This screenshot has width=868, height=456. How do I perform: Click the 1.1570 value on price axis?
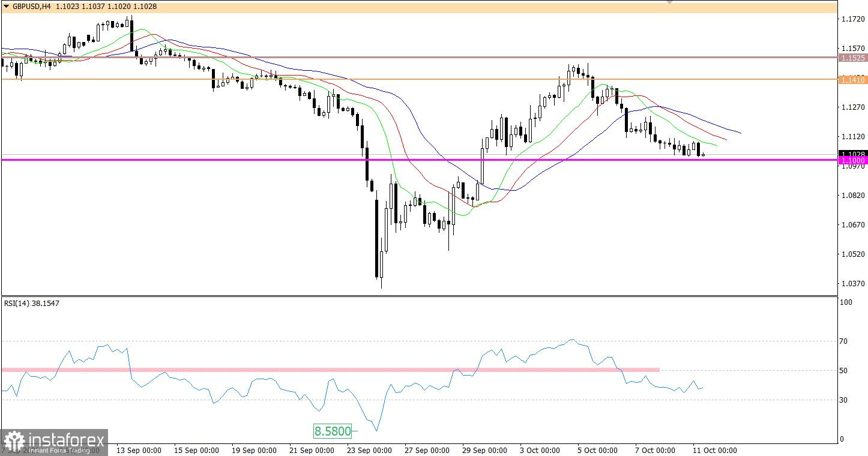click(853, 49)
